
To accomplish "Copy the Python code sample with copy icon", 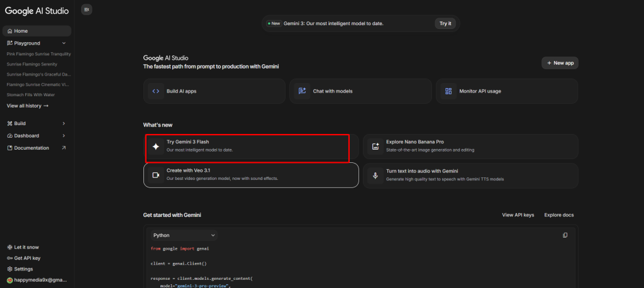I will point(565,235).
